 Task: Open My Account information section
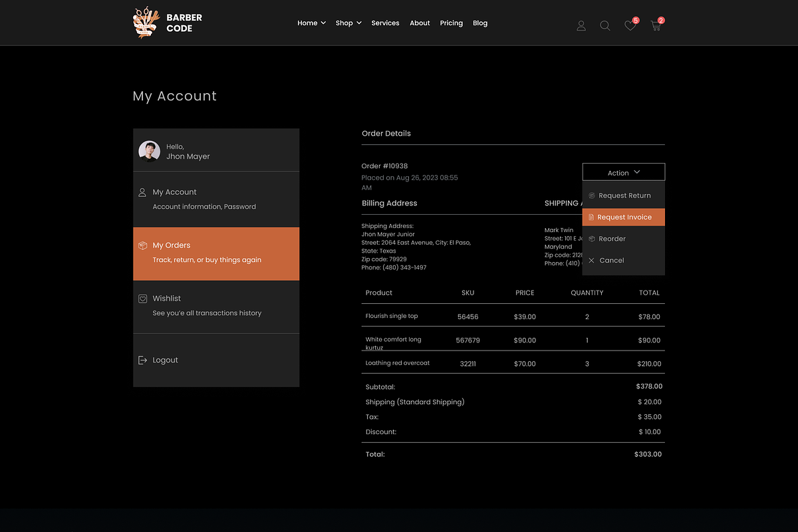click(216, 199)
